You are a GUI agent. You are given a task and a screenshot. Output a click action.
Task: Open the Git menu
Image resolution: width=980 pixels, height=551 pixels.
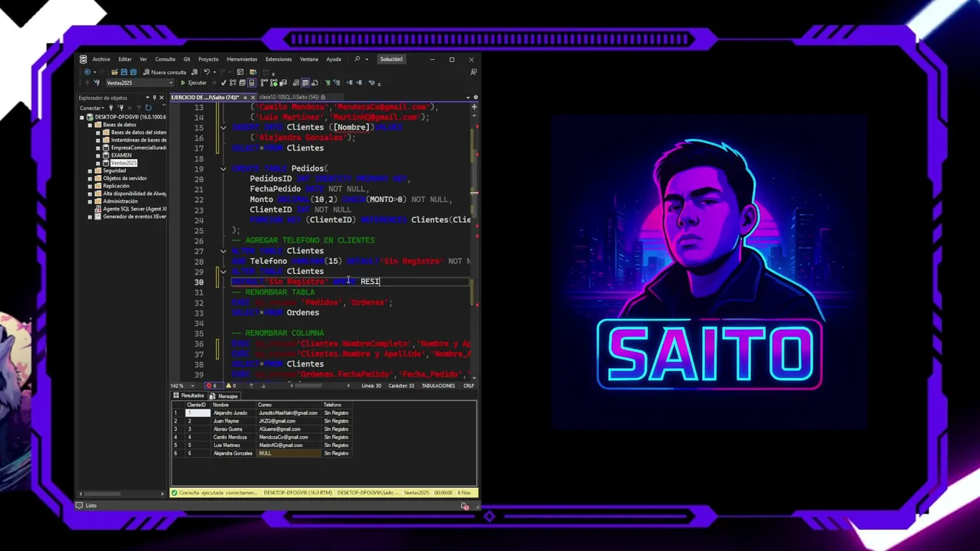click(x=187, y=59)
